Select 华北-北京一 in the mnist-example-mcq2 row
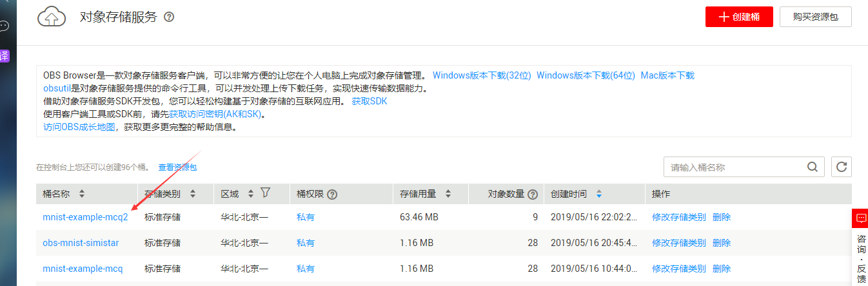Screen dimensions: 868x286 [244, 217]
